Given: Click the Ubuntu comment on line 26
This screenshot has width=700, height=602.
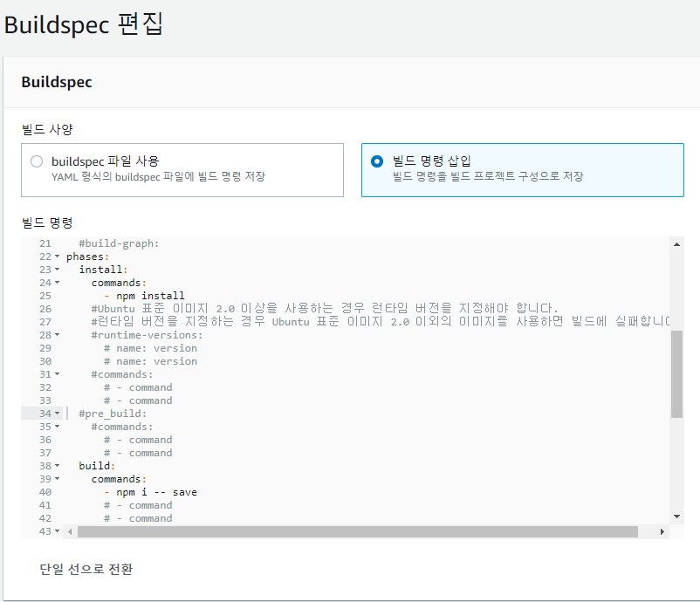Looking at the screenshot, I should [x=325, y=309].
